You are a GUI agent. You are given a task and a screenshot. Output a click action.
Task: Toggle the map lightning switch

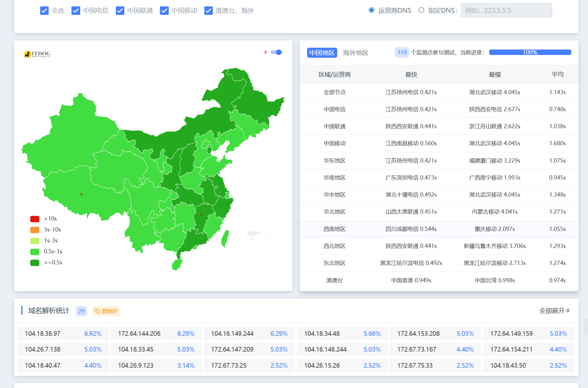276,52
